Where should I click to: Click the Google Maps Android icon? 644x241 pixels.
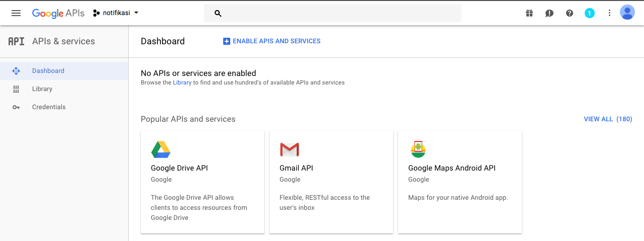pos(418,149)
